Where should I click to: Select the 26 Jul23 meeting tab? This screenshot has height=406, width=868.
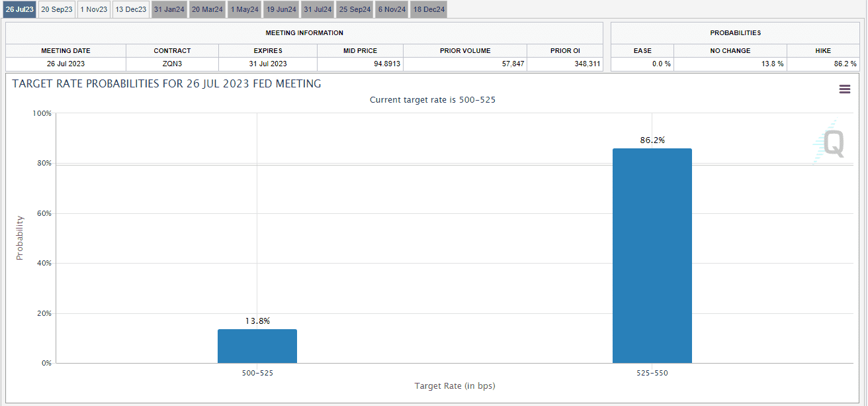(19, 9)
